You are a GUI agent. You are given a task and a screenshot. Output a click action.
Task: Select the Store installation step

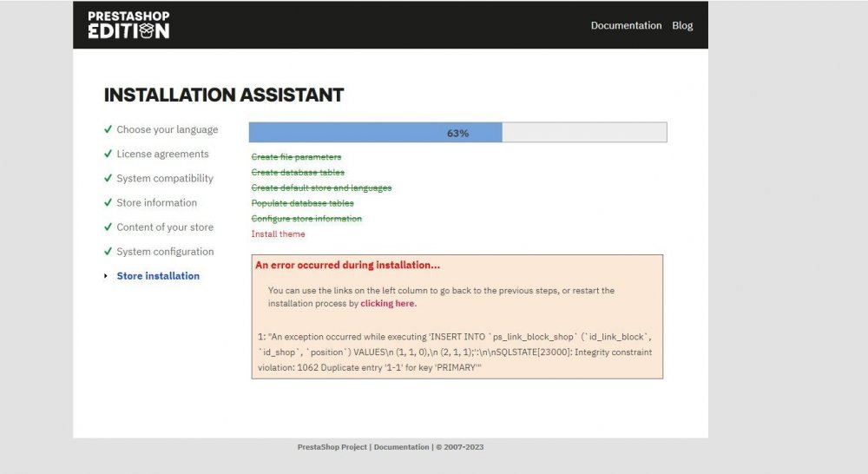(158, 276)
